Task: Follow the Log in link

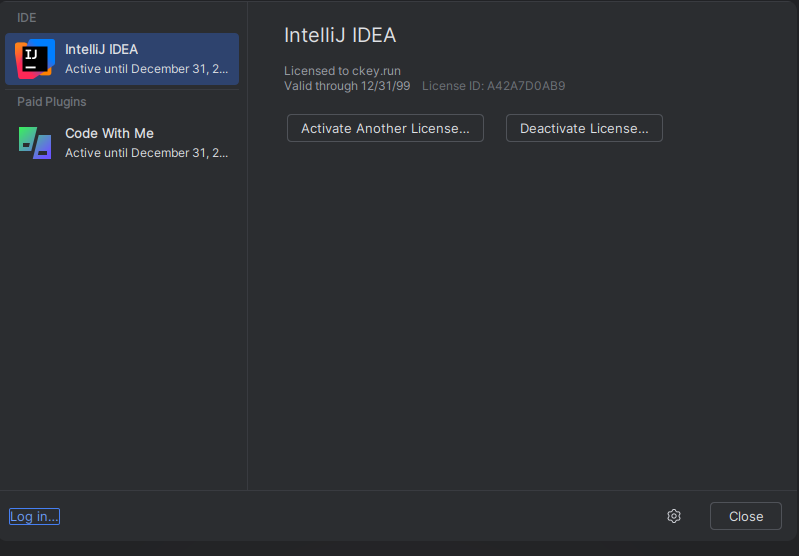Action: coord(34,516)
